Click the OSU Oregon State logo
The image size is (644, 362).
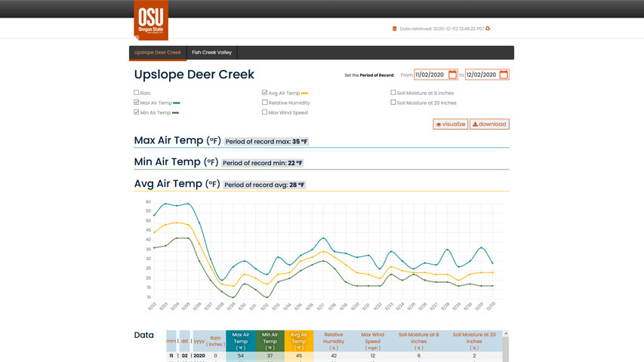[150, 20]
